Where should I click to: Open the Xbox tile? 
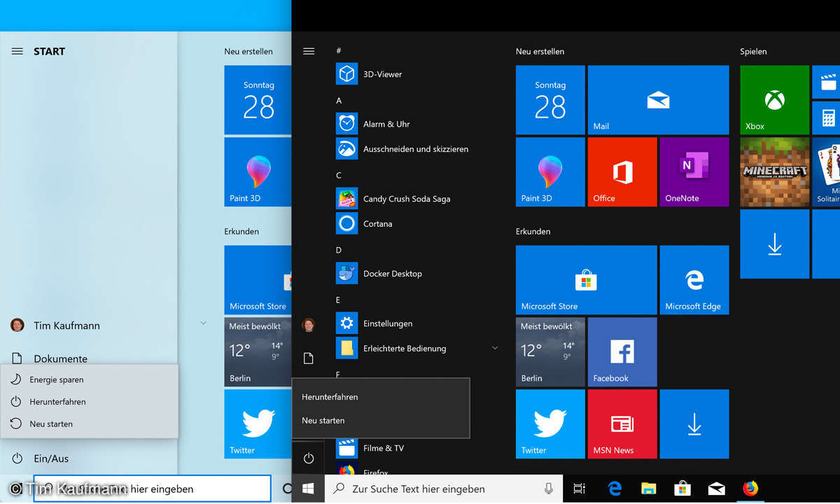tap(774, 100)
